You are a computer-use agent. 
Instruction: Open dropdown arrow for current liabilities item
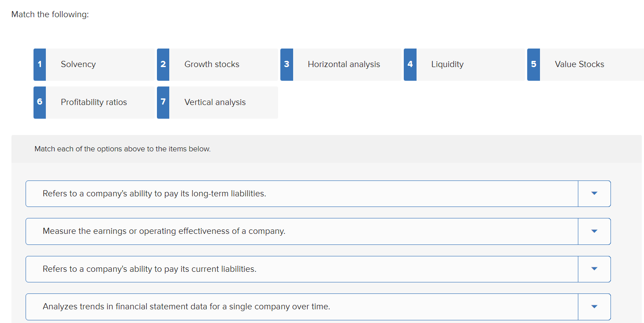tap(594, 269)
